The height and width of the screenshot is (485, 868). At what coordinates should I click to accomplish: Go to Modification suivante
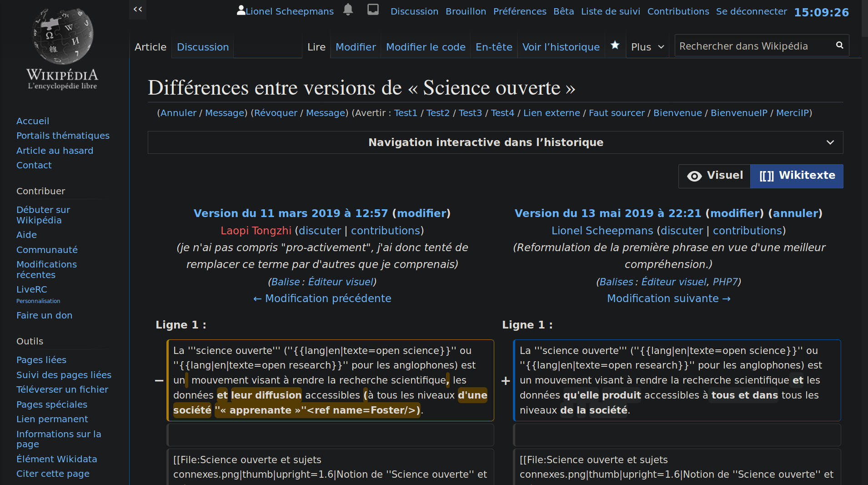pos(668,298)
